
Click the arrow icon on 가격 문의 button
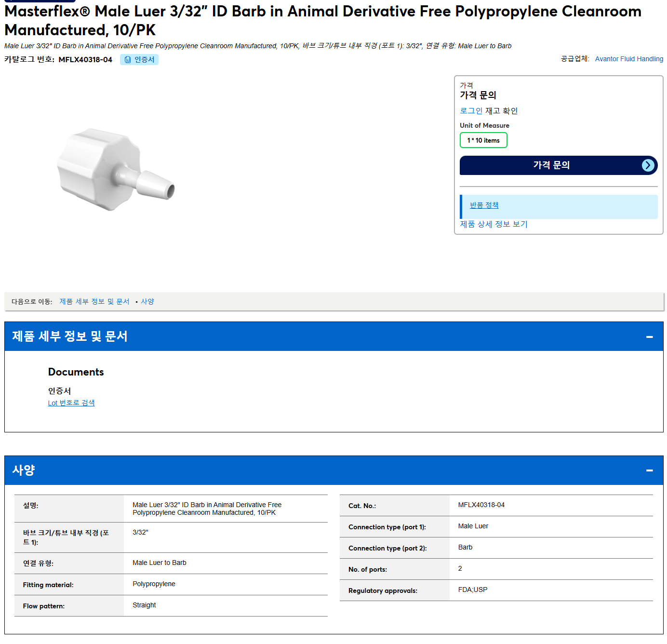coord(648,165)
